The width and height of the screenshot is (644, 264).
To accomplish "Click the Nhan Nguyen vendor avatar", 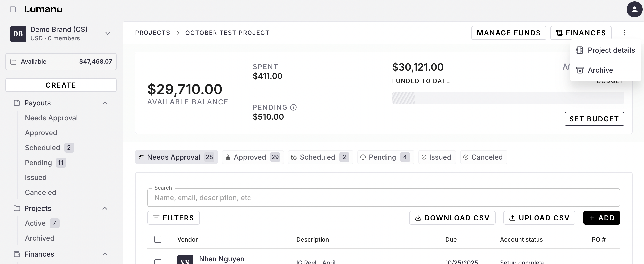I will (185, 260).
